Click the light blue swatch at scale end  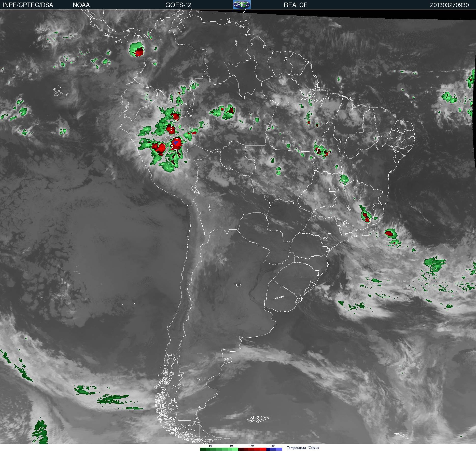[279, 449]
